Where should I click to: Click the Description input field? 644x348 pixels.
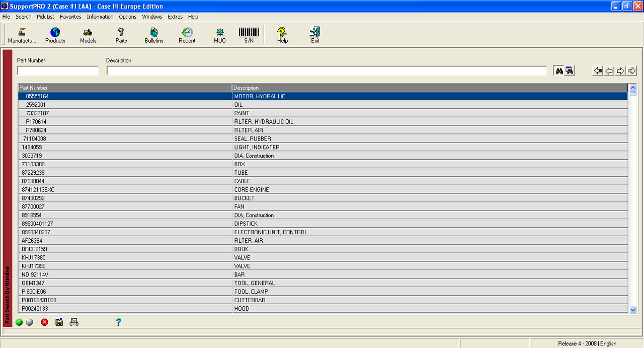click(327, 71)
